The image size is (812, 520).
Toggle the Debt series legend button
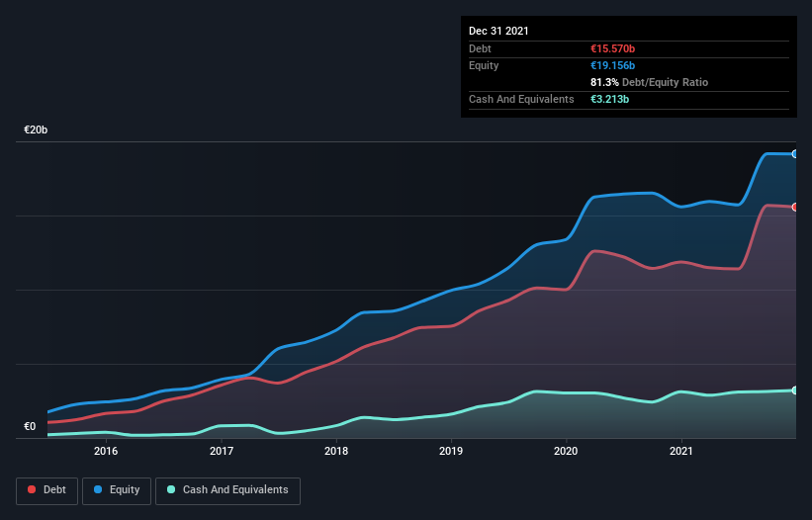[x=47, y=490]
